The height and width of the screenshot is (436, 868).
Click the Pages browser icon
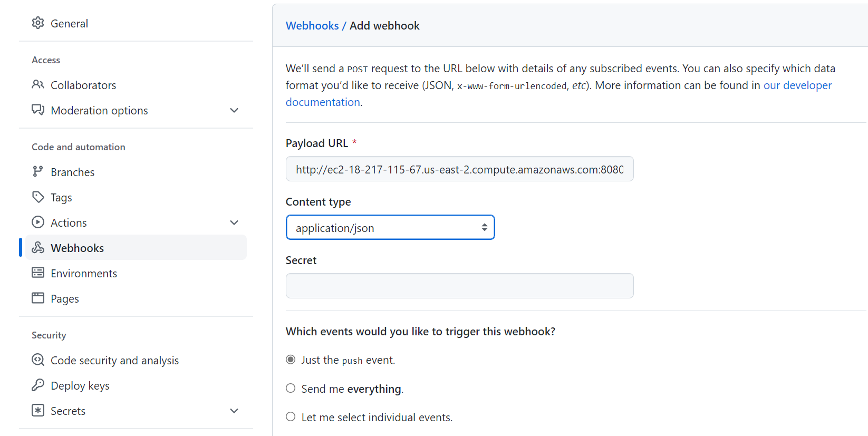click(38, 298)
